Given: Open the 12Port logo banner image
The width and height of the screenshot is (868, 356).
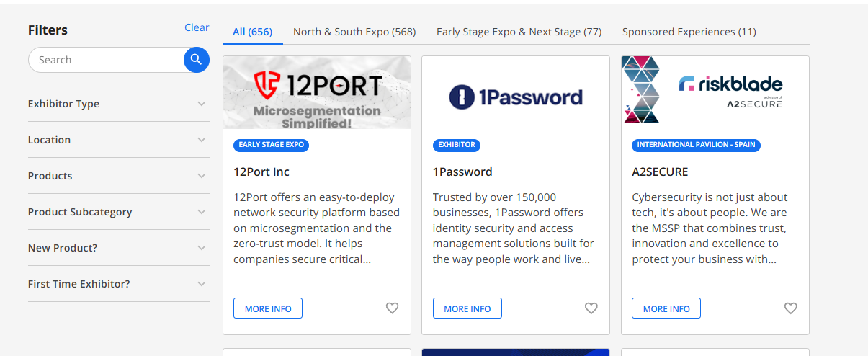Looking at the screenshot, I should [x=317, y=92].
